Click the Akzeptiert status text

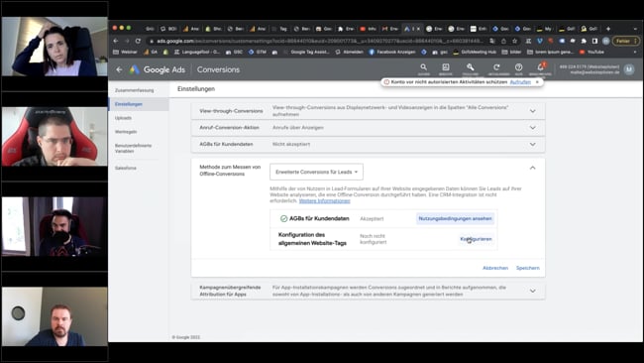372,219
